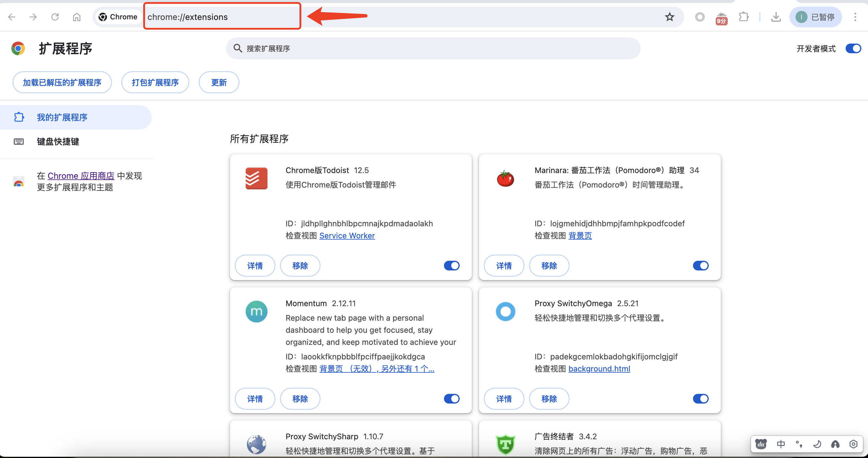Click the Momentum ID laookkfknpbbblfpciffpaejjkokdgca
The image size is (868, 458).
[363, 356]
